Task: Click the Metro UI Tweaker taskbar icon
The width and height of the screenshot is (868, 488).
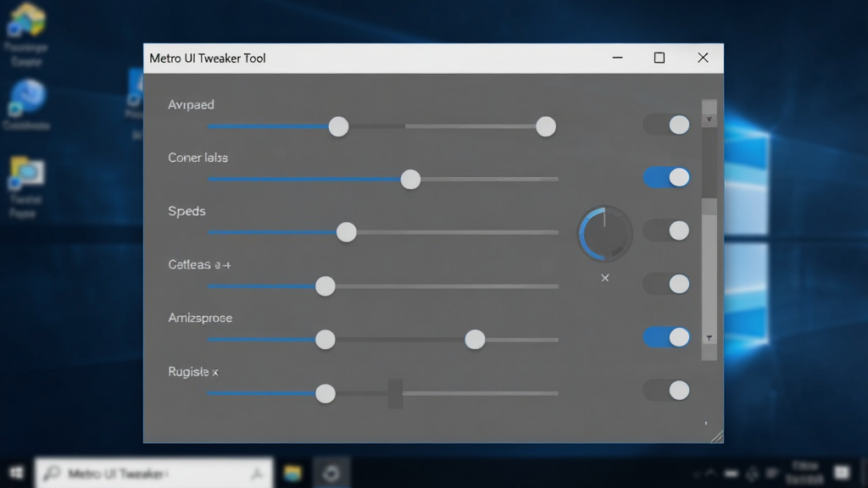Action: click(x=331, y=474)
